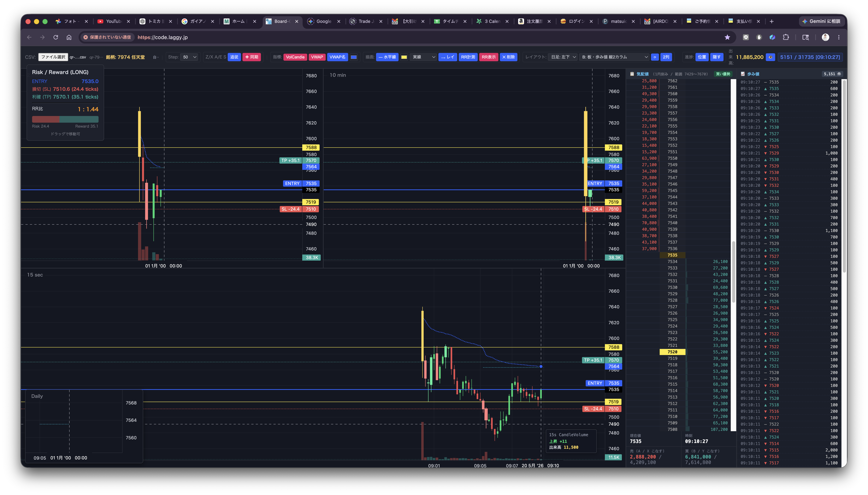This screenshot has width=868, height=495.
Task: Go to the browser home icon
Action: [x=69, y=37]
